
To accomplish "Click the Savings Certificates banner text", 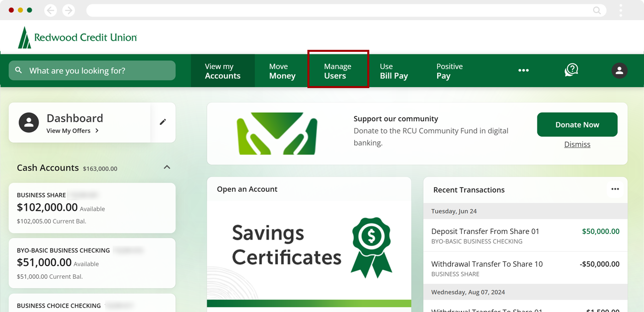I will click(x=286, y=245).
